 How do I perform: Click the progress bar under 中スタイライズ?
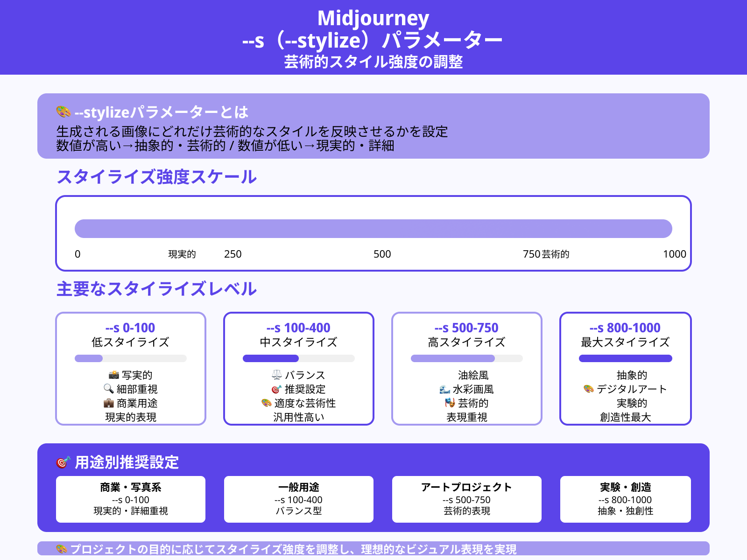299,358
